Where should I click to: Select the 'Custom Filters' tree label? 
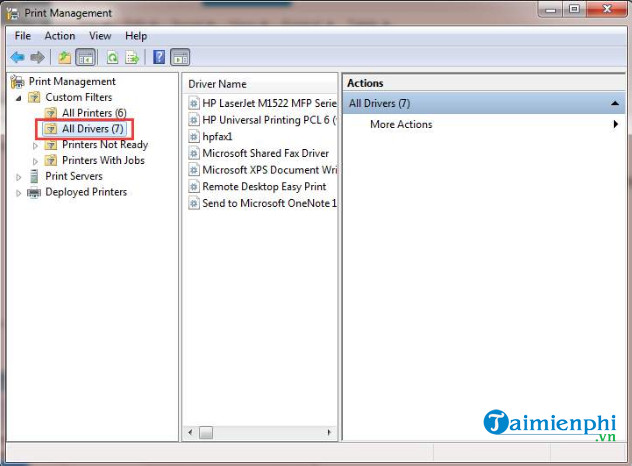coord(79,97)
